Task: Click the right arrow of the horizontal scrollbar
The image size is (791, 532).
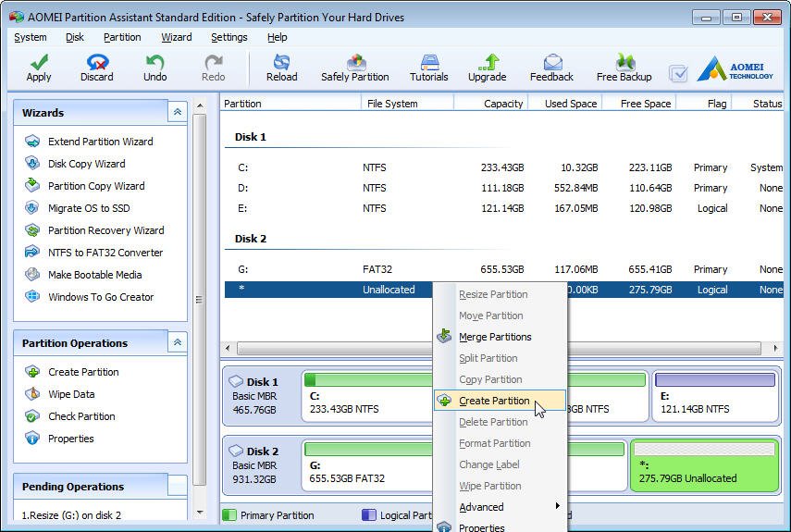Action: [x=776, y=348]
